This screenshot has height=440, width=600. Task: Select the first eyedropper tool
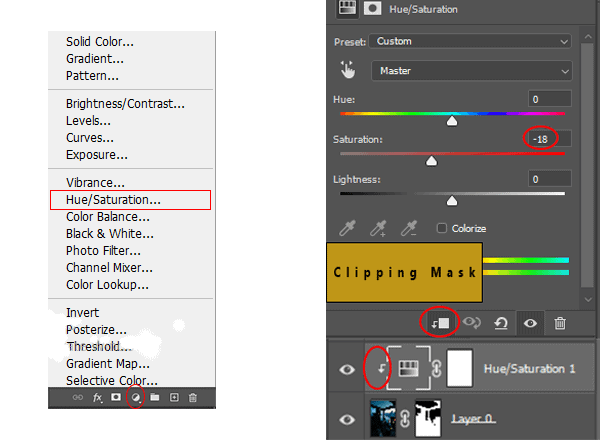point(347,228)
